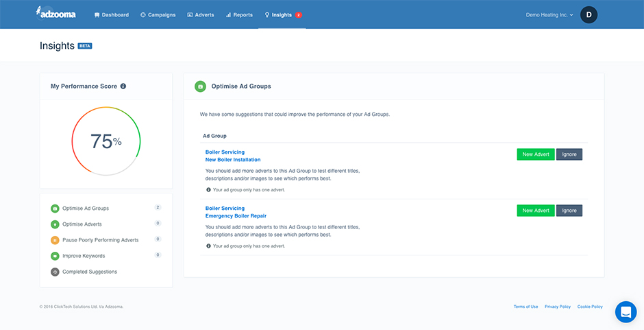Screen dimensions: 644x330
Task: Expand the Demo Heating Inc. account dropdown
Action: 549,15
